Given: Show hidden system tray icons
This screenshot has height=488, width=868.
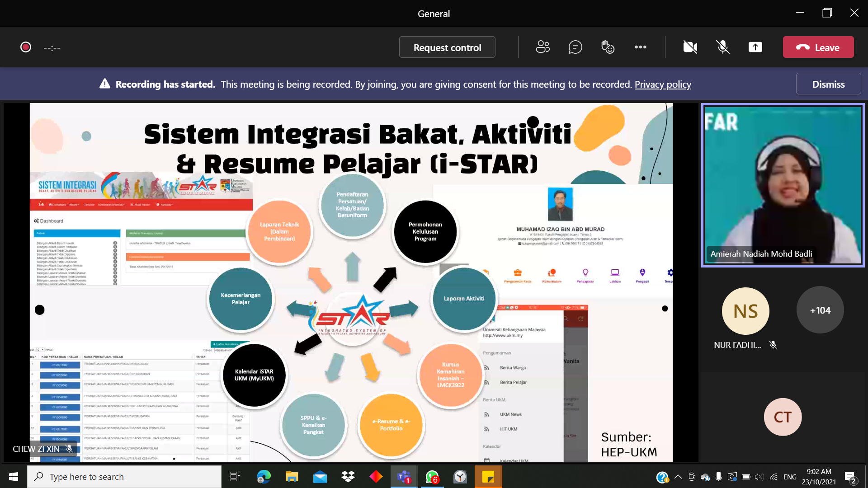Looking at the screenshot, I should coord(678,477).
